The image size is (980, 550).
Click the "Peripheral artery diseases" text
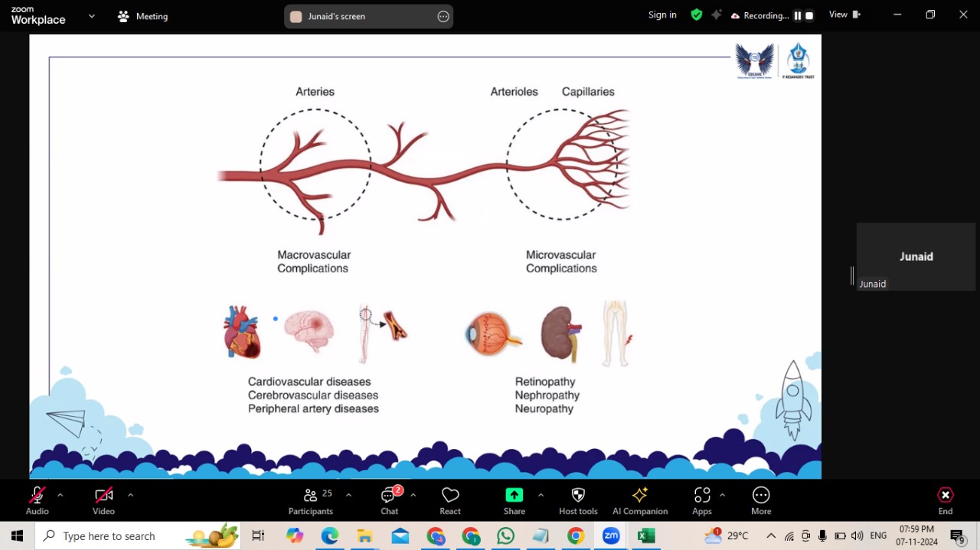tap(313, 409)
